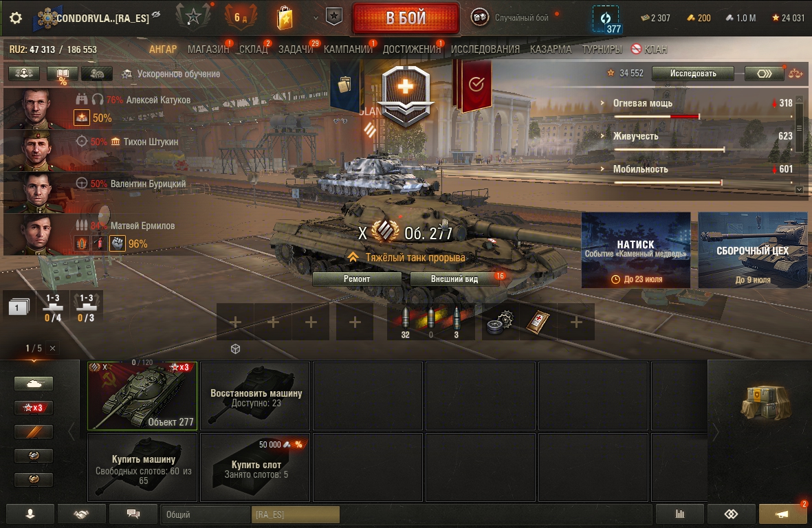Image resolution: width=812 pixels, height=528 pixels.
Task: Click the Внешний вид button
Action: (454, 279)
